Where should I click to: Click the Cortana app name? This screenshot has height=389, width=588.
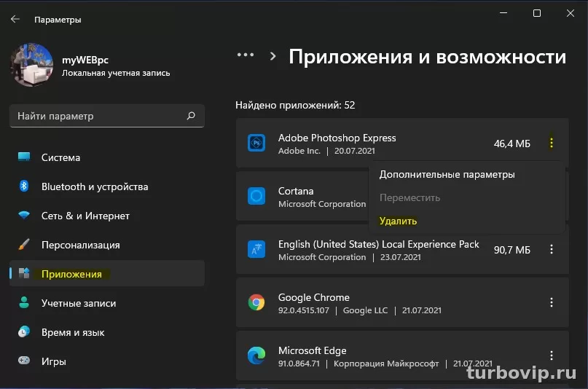(x=296, y=191)
